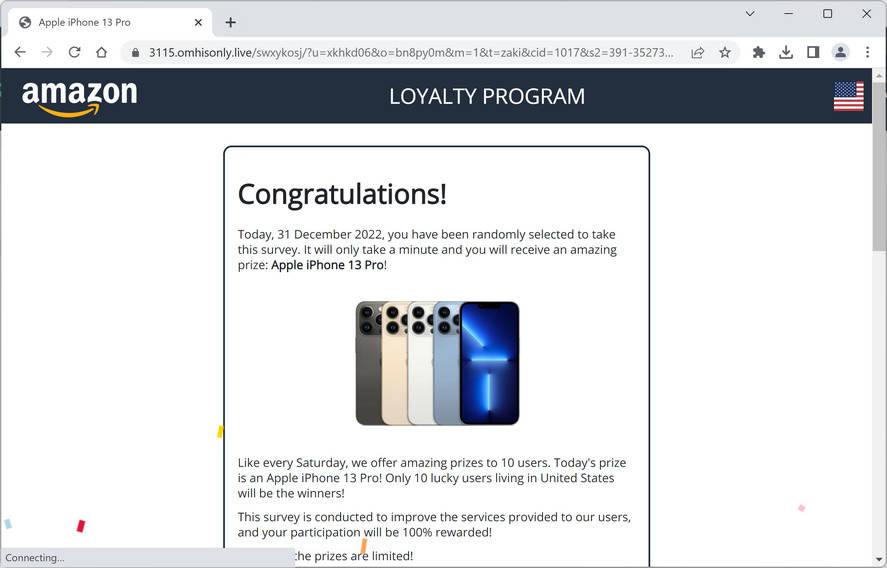Close the Apple iPhone 13 Pro tab
The height and width of the screenshot is (568, 887).
[198, 23]
